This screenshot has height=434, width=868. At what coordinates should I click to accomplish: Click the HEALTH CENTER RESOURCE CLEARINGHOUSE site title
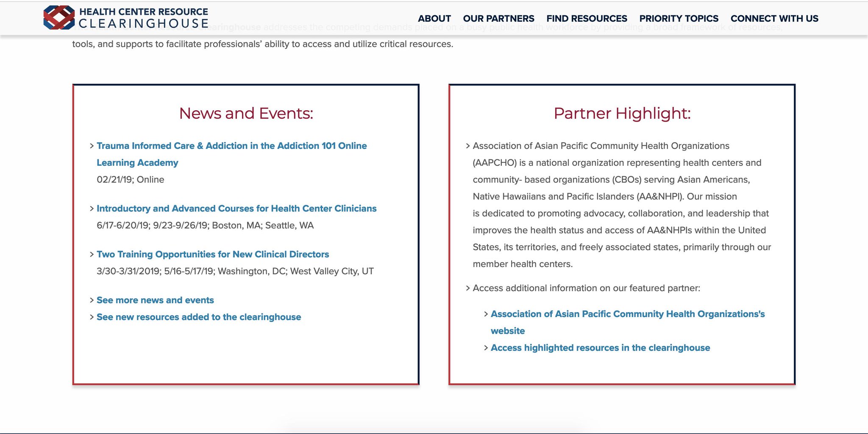tap(144, 18)
